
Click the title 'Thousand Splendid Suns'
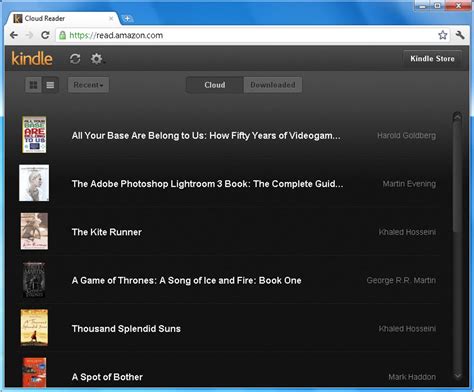(126, 329)
